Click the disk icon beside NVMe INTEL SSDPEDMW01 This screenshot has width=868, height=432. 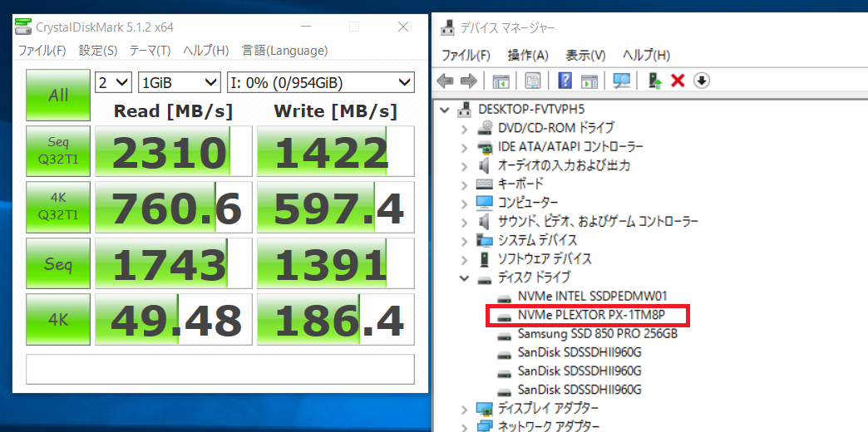coord(505,297)
